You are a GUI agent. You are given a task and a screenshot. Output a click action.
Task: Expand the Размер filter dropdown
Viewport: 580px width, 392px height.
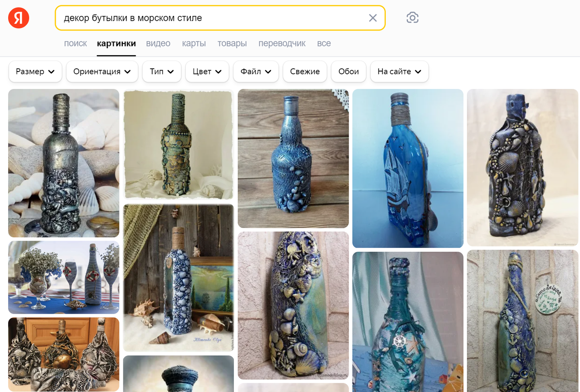point(35,71)
